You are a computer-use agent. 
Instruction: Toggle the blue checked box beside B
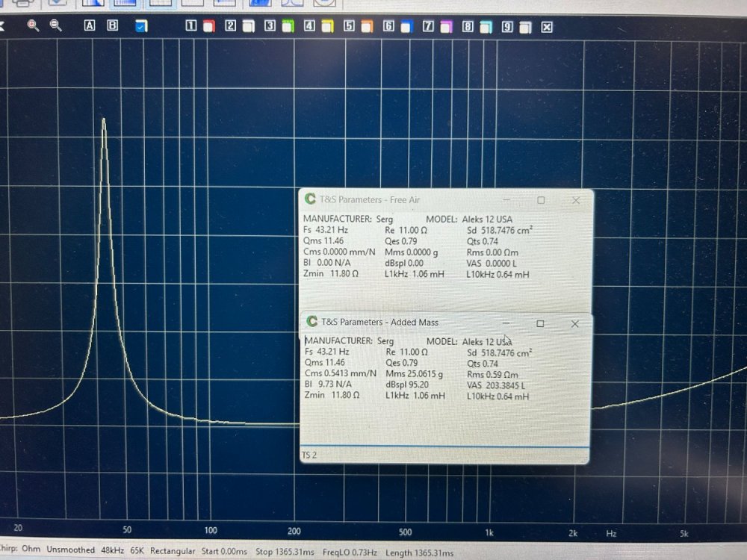pyautogui.click(x=141, y=26)
